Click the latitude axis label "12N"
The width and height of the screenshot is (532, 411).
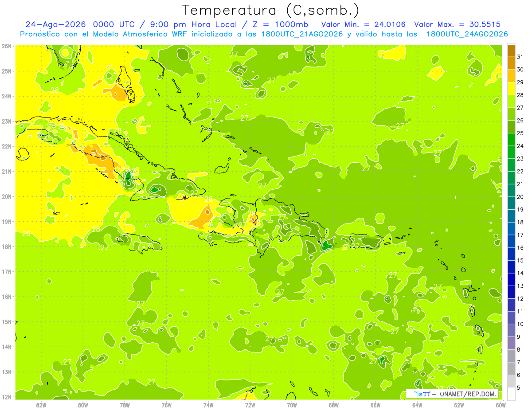coord(6,397)
